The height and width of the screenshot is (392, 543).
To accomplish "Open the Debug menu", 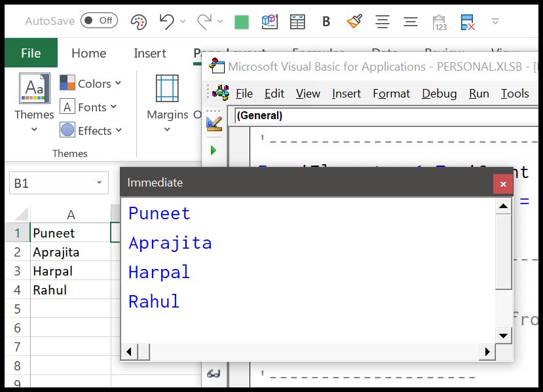I will 439,94.
